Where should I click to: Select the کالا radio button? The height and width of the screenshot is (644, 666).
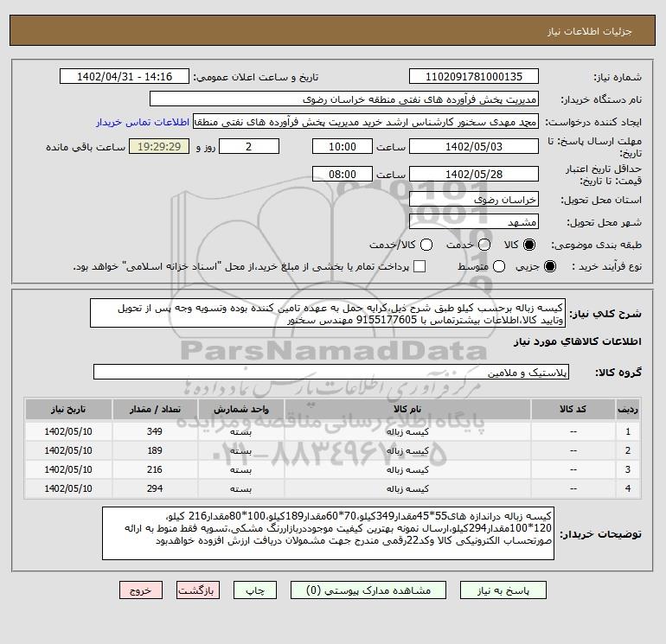(529, 245)
